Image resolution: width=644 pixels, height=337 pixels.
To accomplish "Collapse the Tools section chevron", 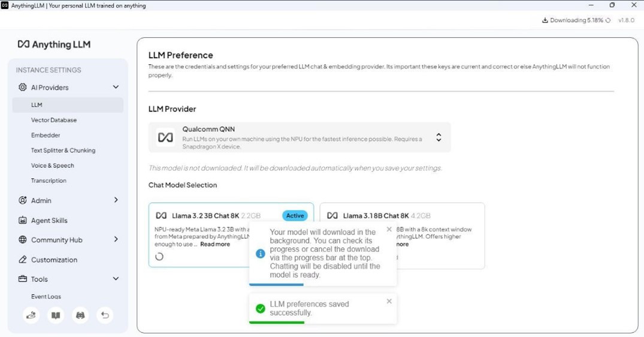I will [x=116, y=279].
